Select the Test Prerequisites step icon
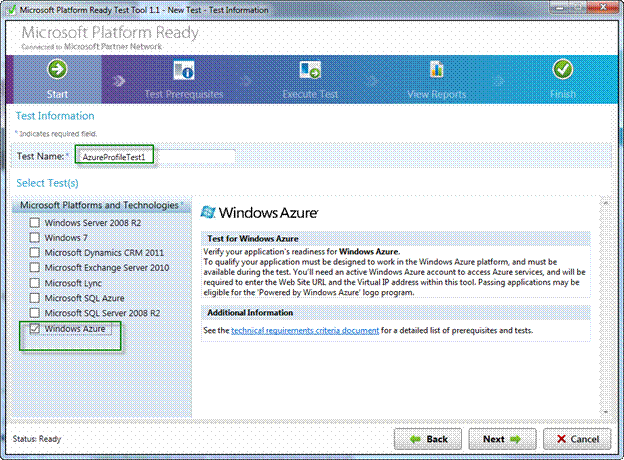This screenshot has height=460, width=624. click(184, 70)
